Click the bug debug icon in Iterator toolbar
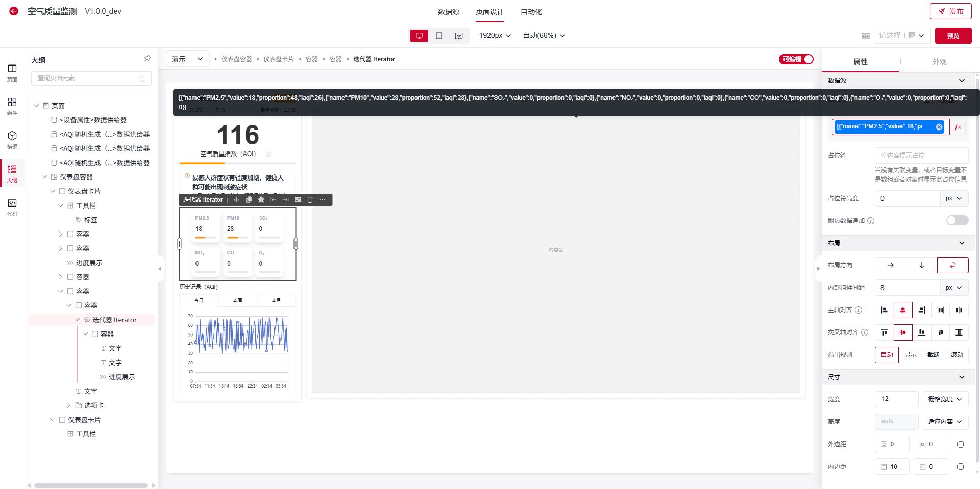 click(x=261, y=200)
